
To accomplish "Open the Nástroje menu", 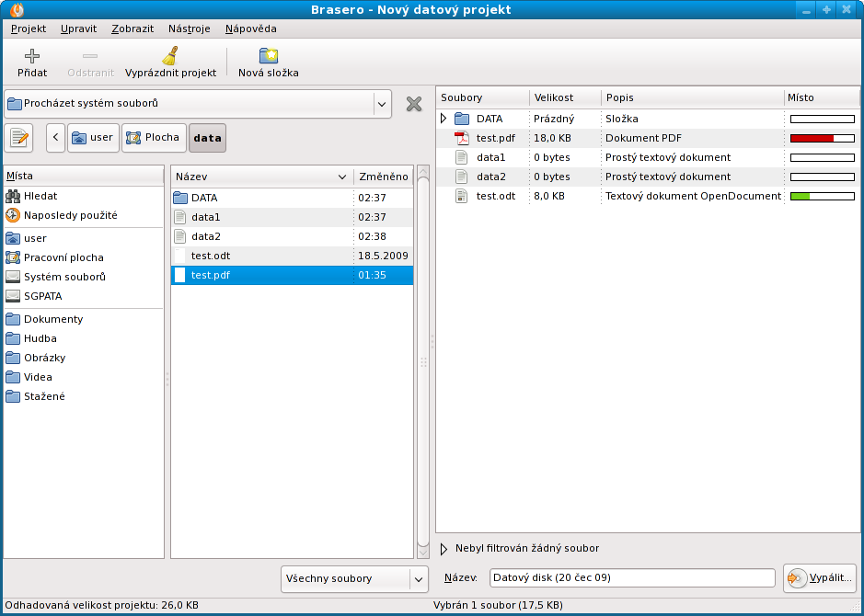I will 191,29.
